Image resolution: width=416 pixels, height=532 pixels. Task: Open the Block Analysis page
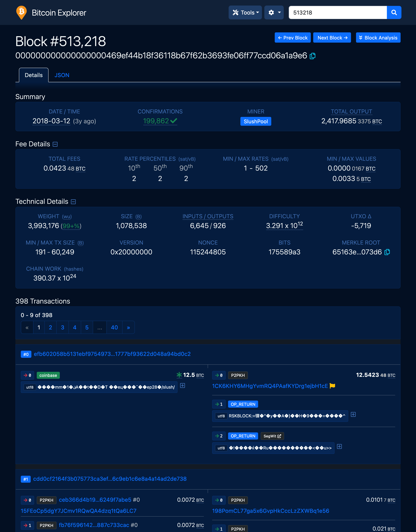378,38
